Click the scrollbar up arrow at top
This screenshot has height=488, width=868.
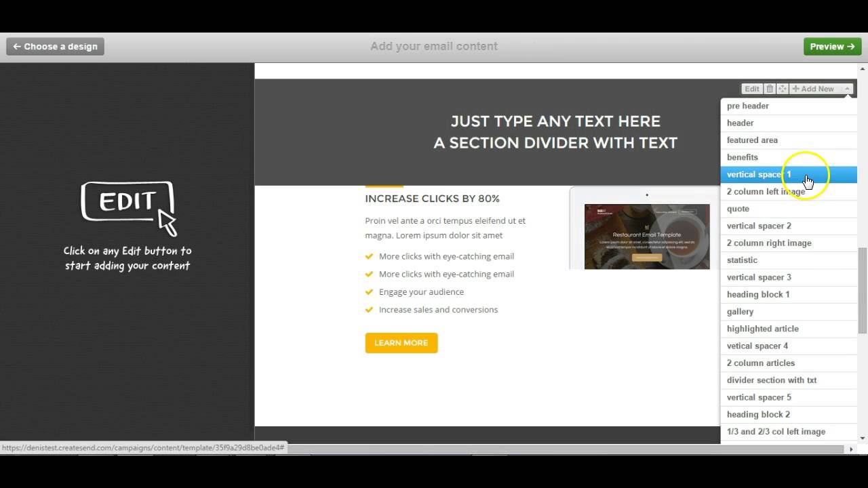point(863,68)
